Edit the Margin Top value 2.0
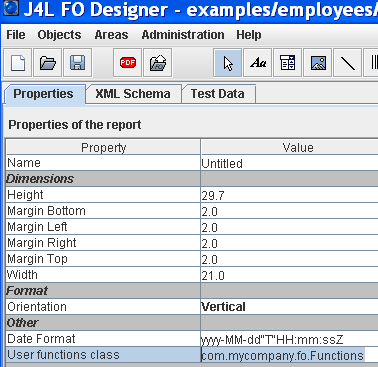 [x=289, y=259]
